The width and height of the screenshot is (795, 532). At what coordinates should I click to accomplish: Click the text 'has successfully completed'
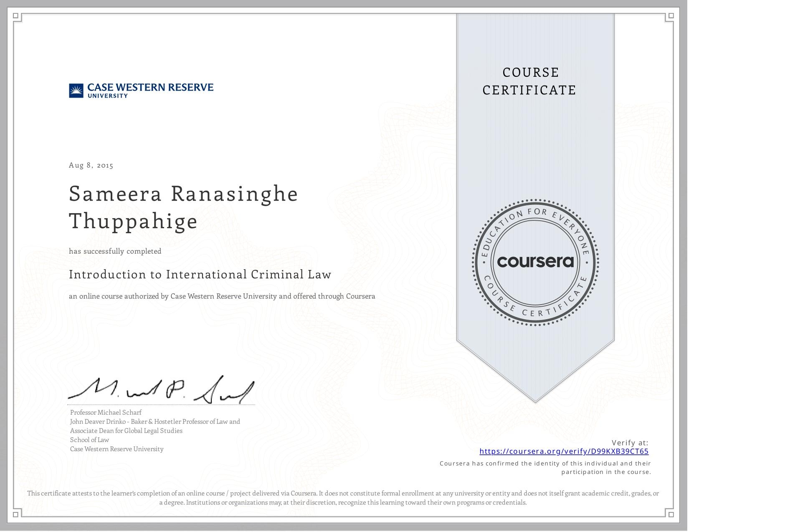pyautogui.click(x=115, y=251)
